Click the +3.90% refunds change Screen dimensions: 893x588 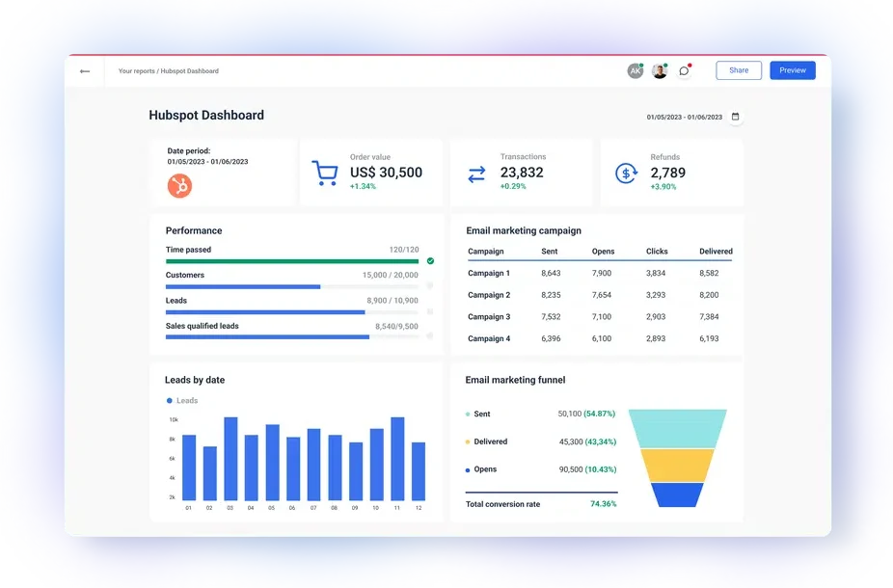pyautogui.click(x=663, y=187)
